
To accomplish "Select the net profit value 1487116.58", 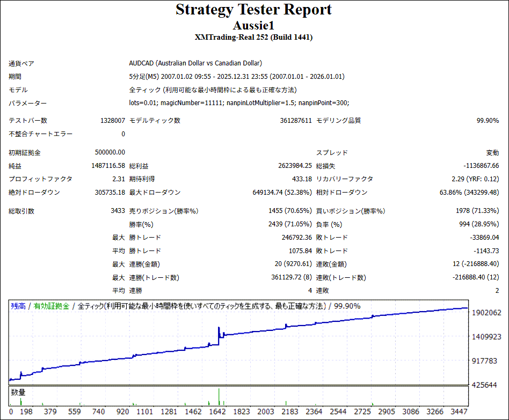I will pos(108,166).
